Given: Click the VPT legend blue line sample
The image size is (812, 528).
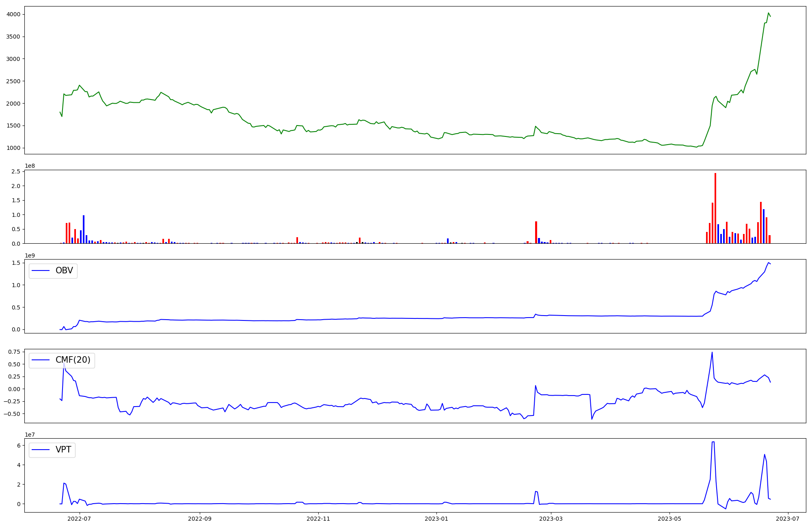Looking at the screenshot, I should tap(41, 450).
